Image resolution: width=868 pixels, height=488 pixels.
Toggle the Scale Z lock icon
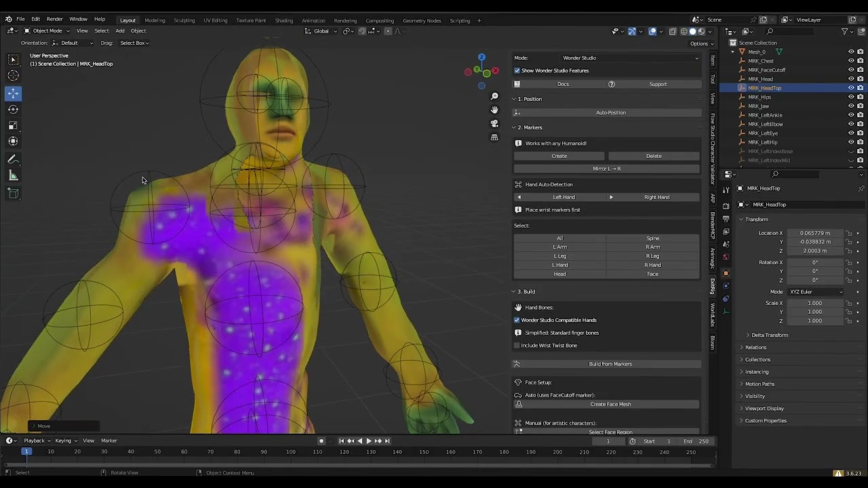(x=848, y=321)
